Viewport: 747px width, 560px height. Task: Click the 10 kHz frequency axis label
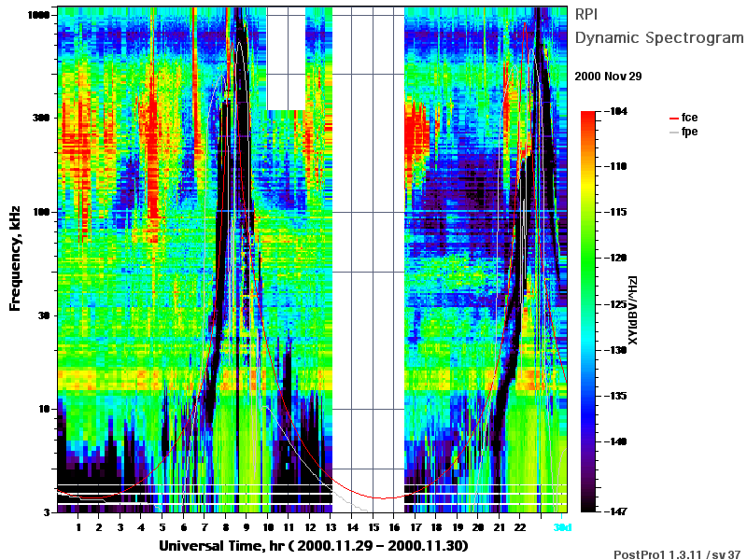(x=43, y=410)
